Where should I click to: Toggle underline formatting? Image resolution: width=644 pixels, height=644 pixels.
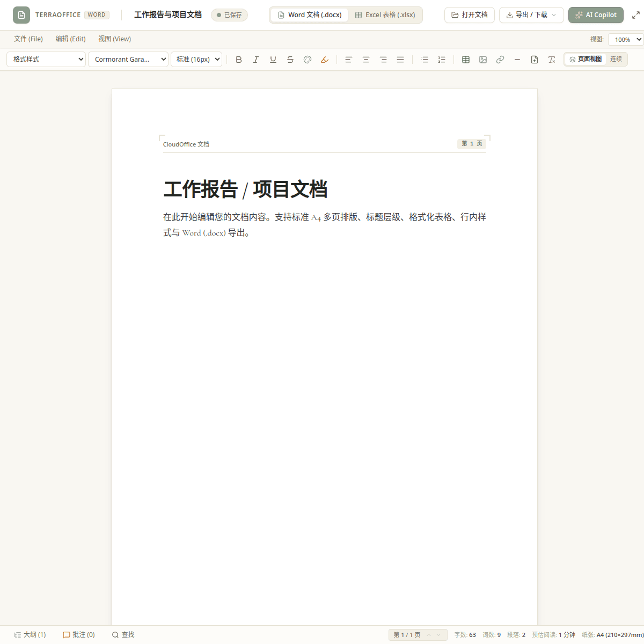(273, 60)
